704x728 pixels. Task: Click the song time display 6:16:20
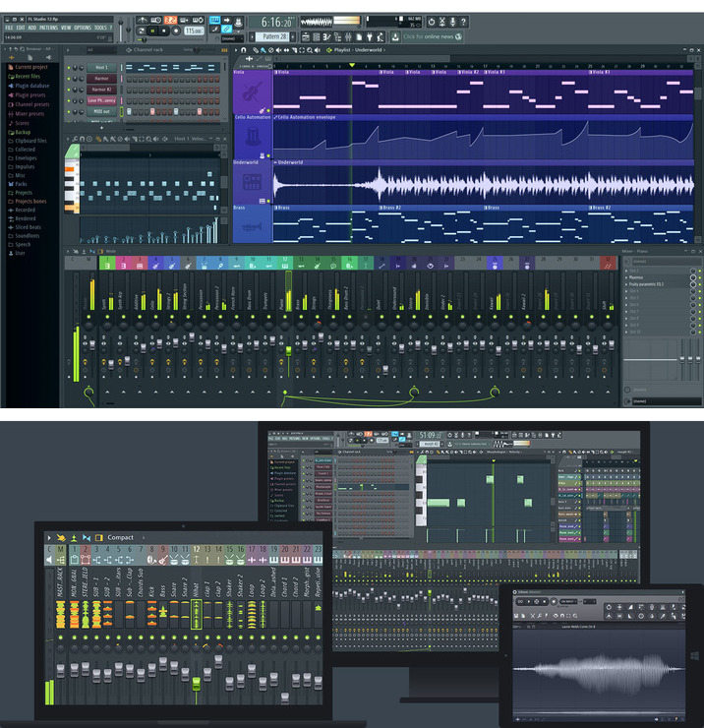click(x=276, y=22)
